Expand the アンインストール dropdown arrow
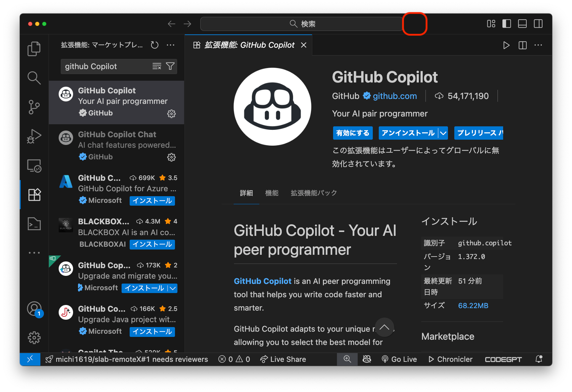The width and height of the screenshot is (572, 392). pyautogui.click(x=443, y=133)
